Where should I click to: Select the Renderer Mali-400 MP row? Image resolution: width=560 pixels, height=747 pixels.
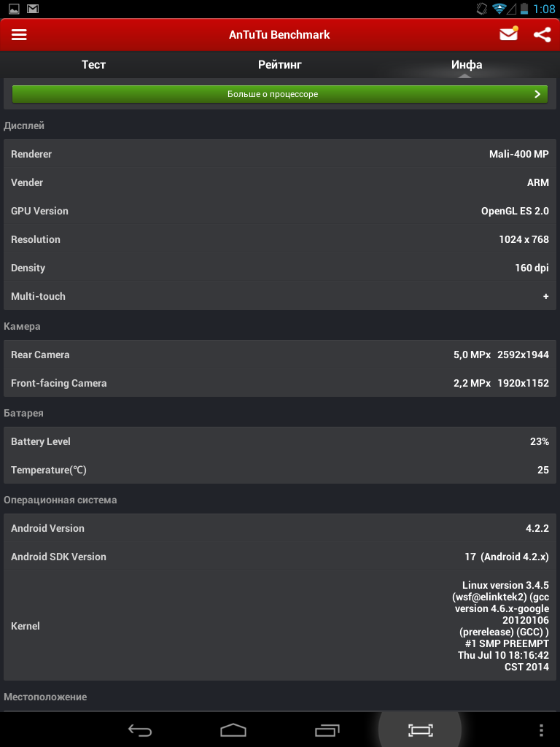coord(279,154)
